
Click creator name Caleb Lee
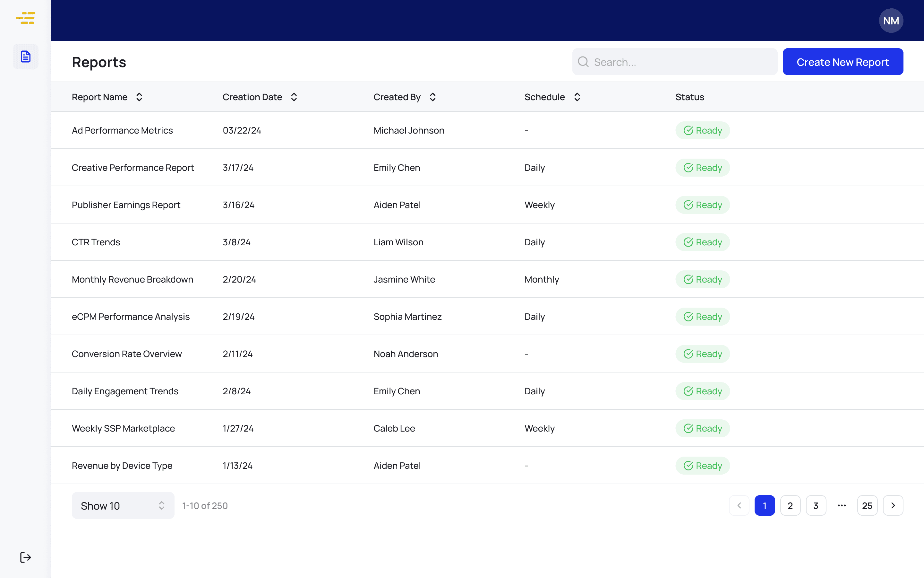click(x=394, y=428)
